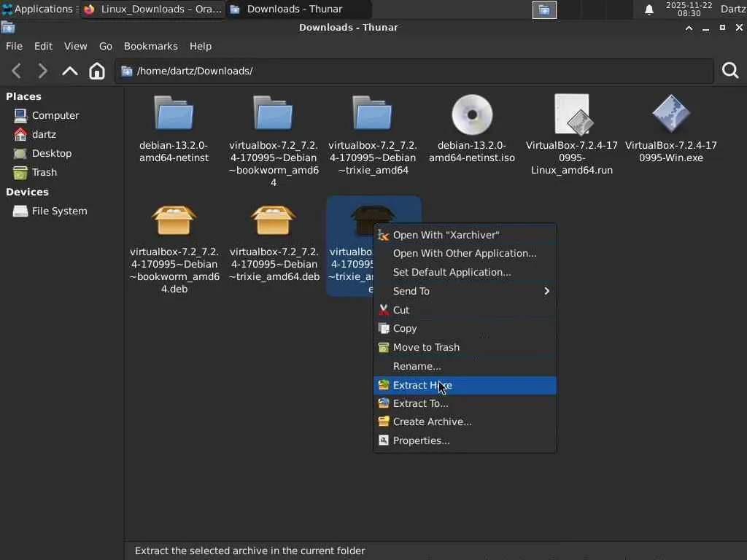This screenshot has height=560, width=747.
Task: Open the debian-13.2.0-amd64-netinst folder
Action: (174, 113)
